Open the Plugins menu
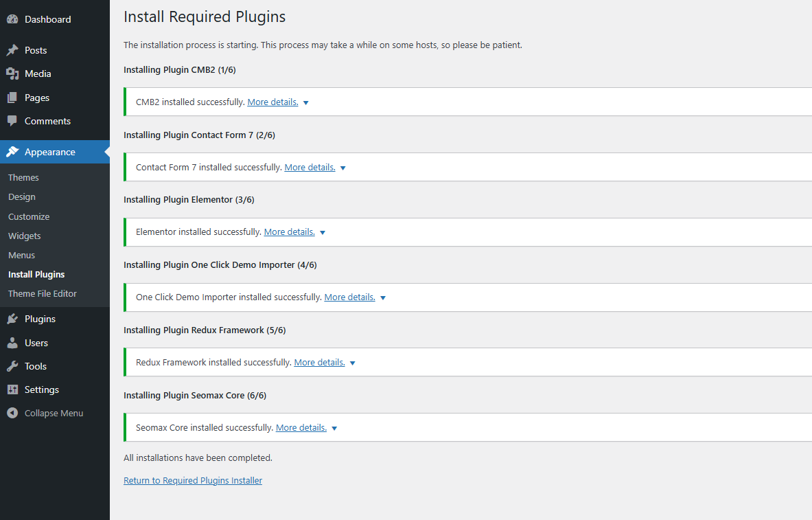 [40, 319]
